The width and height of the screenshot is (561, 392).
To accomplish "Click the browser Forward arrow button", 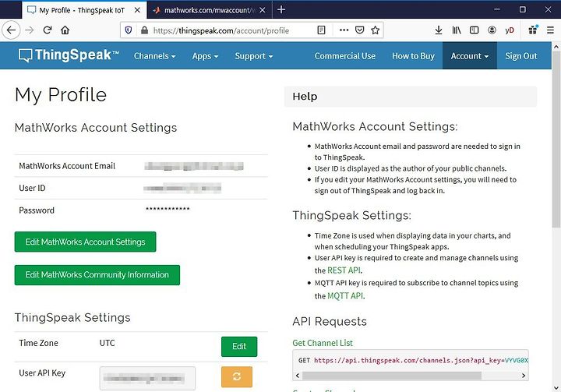I will (x=30, y=30).
